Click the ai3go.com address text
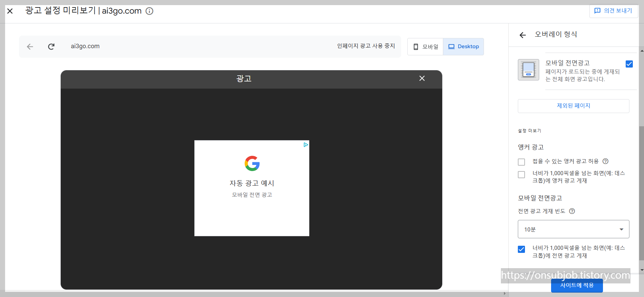 [x=85, y=46]
